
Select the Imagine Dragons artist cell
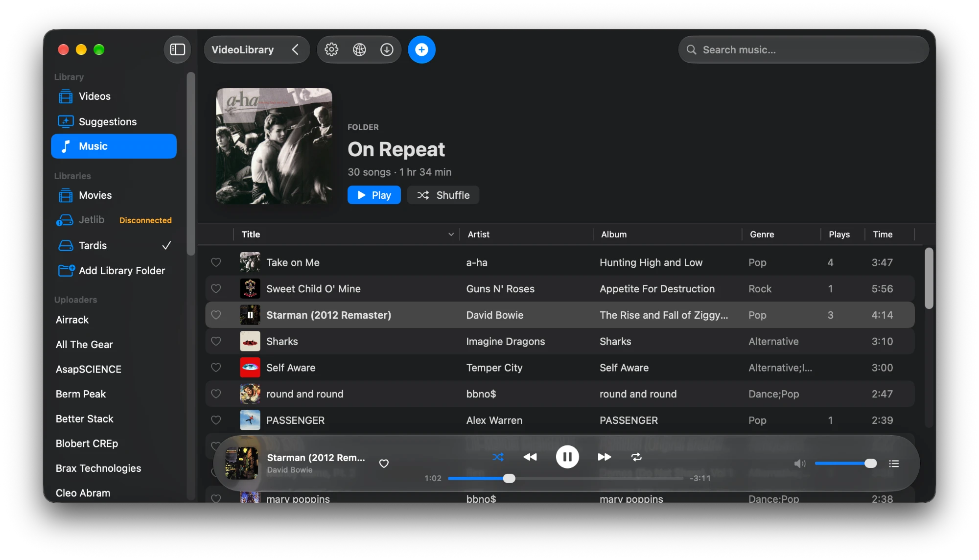[505, 341]
